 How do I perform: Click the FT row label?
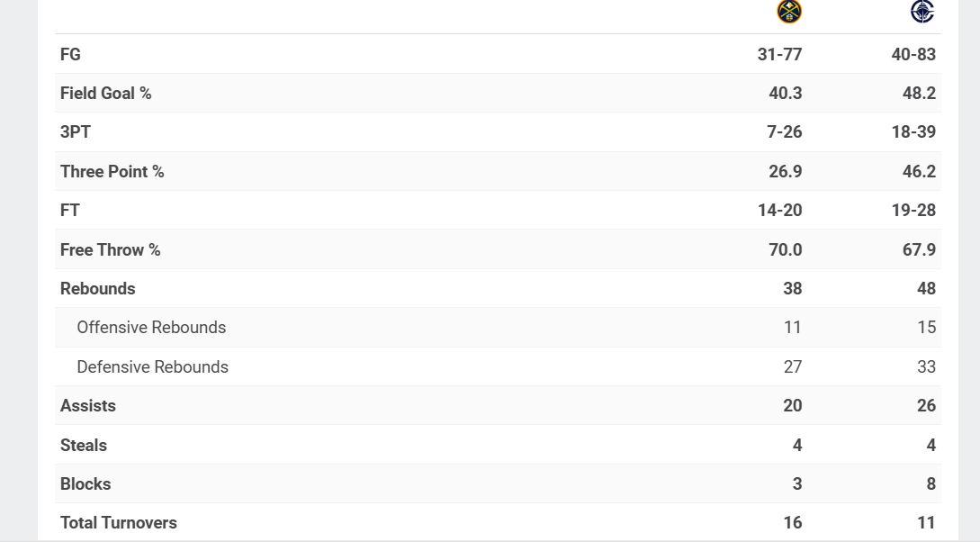point(70,210)
